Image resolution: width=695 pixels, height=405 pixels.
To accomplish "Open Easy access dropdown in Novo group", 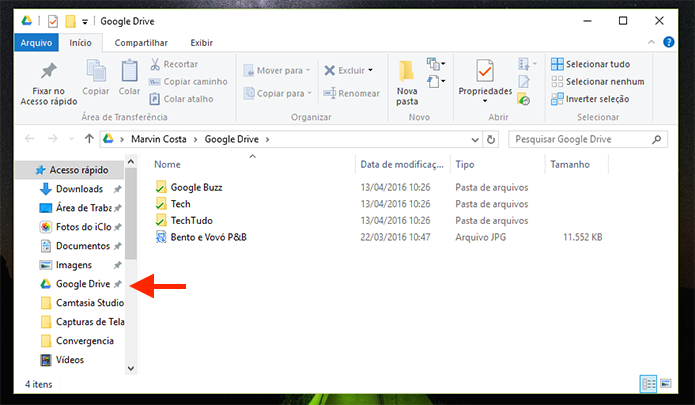I will coord(436,82).
